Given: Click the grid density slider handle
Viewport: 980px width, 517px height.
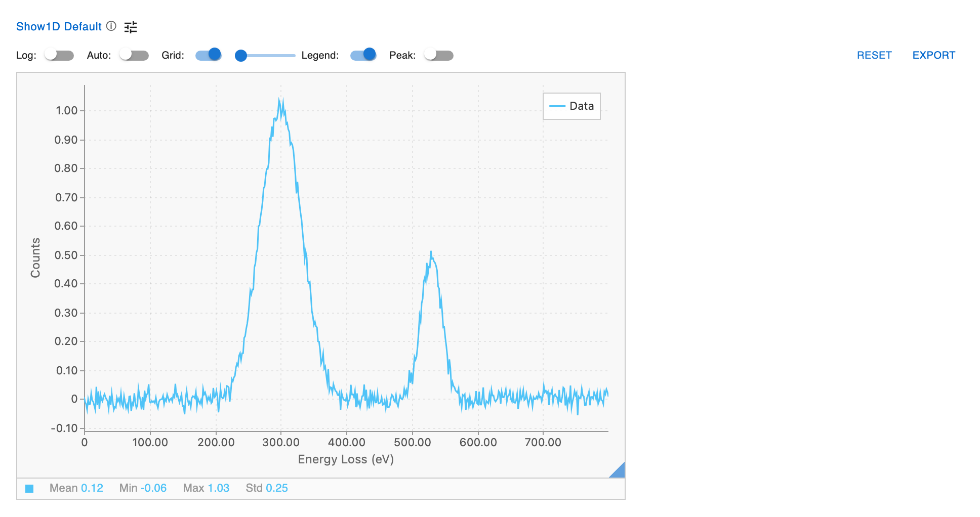Looking at the screenshot, I should coord(241,56).
